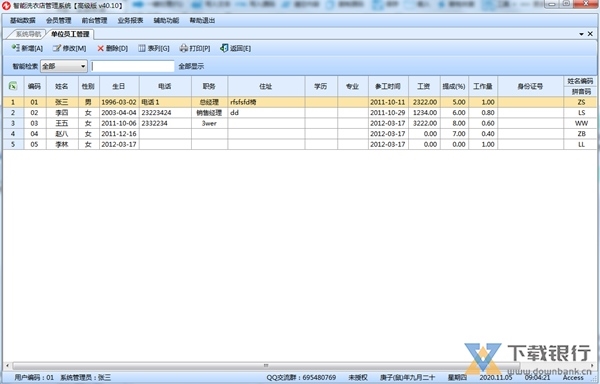This screenshot has width=600, height=384.
Task: Click the 未授权 status bar entry
Action: 358,377
